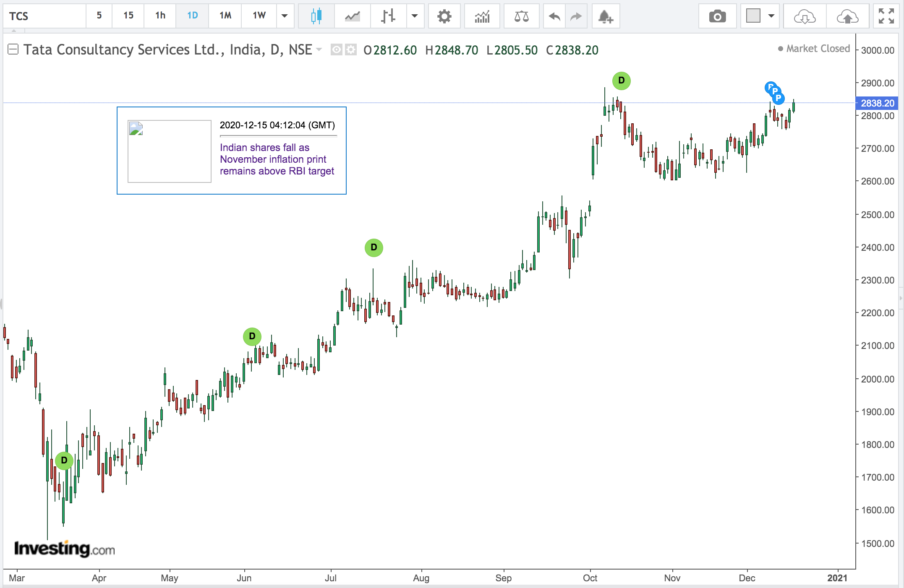Select the 1W interval tab
Screen dimensions: 904x588
click(x=259, y=16)
